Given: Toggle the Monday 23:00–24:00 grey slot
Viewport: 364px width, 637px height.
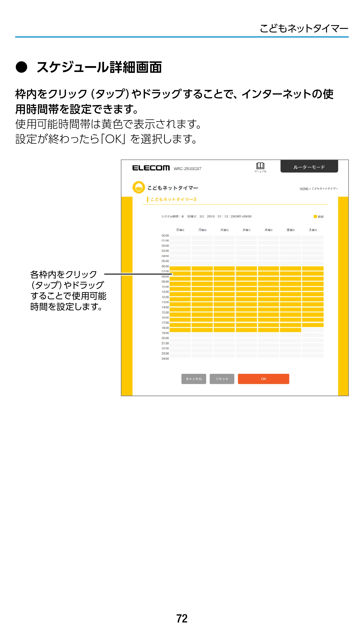Looking at the screenshot, I should 202,356.
